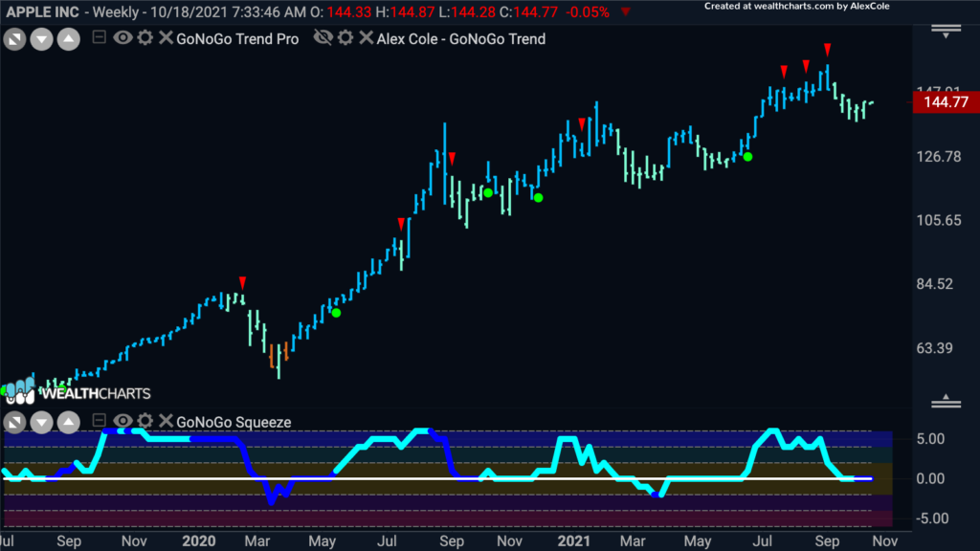
Task: Click the WealthCharts logo on the chart
Action: 77,391
